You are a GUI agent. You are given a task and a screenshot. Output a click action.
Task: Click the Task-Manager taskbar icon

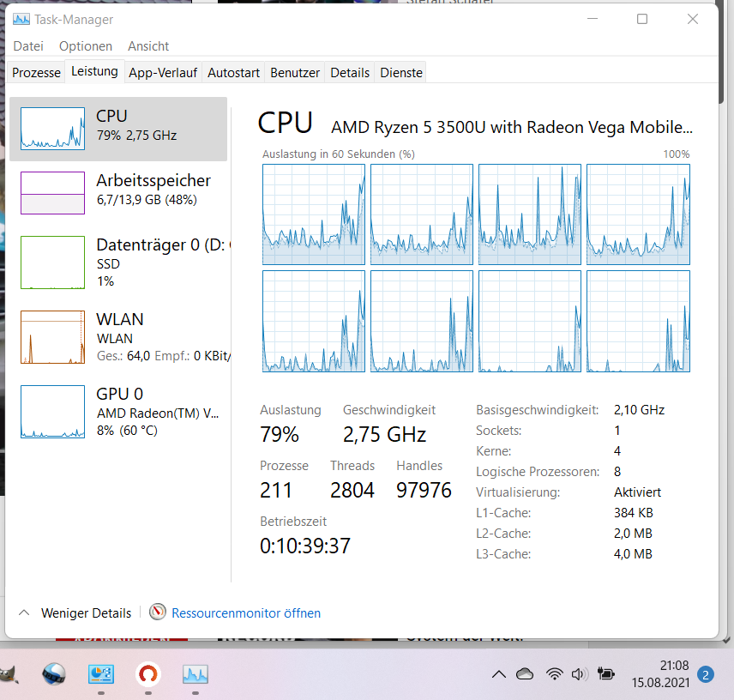coord(196,675)
